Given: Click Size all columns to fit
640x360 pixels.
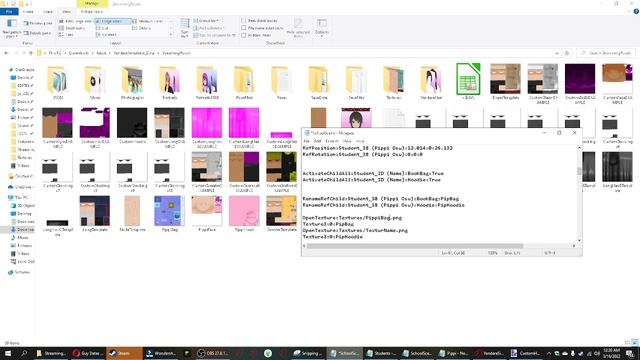Looking at the screenshot, I should point(215,35).
